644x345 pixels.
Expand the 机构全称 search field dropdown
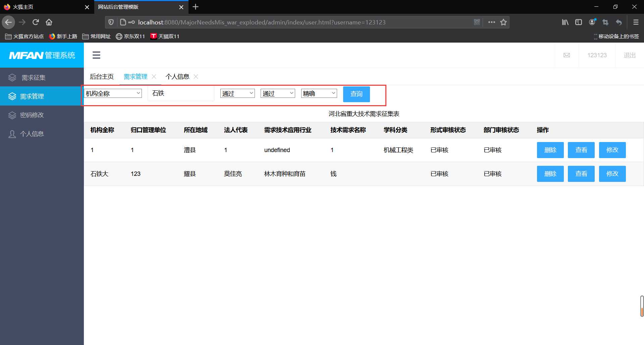tap(113, 93)
